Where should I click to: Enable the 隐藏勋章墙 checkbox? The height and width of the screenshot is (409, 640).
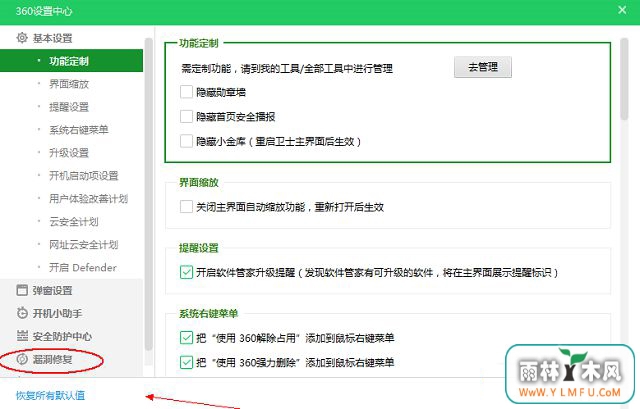coord(186,92)
